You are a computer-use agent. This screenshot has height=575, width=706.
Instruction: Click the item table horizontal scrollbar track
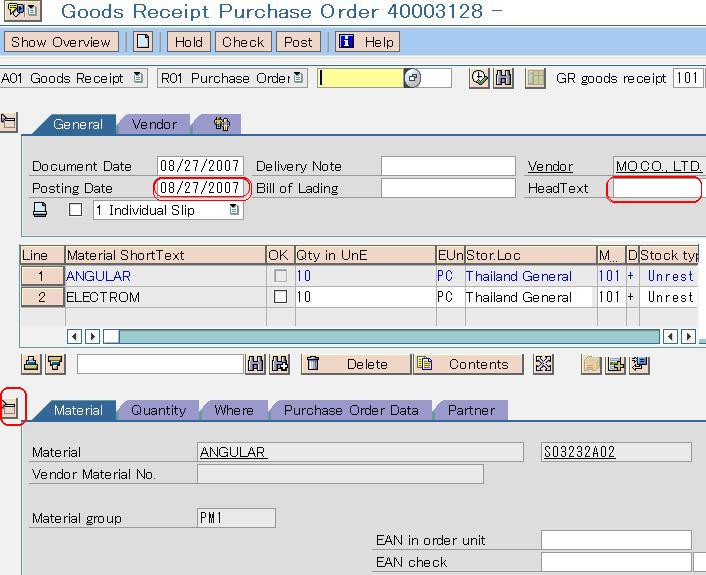point(389,336)
